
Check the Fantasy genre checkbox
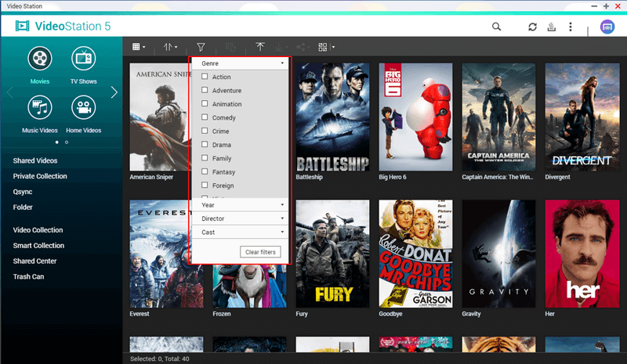coord(205,171)
